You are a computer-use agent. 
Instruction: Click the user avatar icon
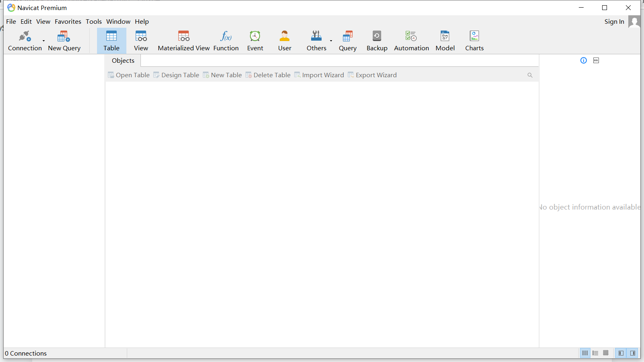click(634, 22)
